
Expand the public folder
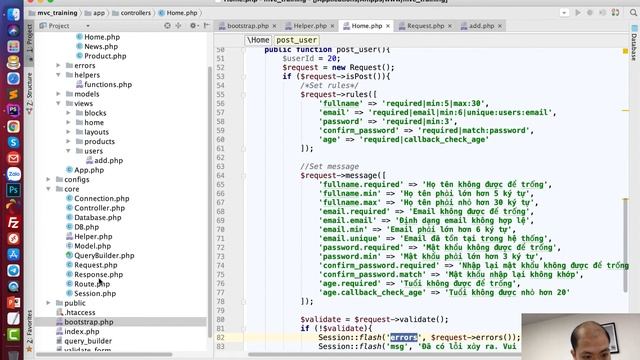click(49, 303)
